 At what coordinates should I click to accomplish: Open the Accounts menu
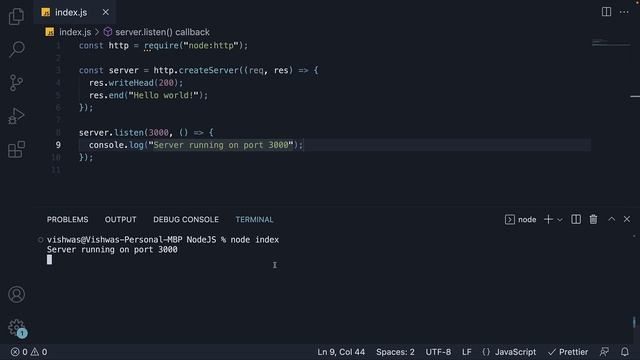(x=16, y=294)
